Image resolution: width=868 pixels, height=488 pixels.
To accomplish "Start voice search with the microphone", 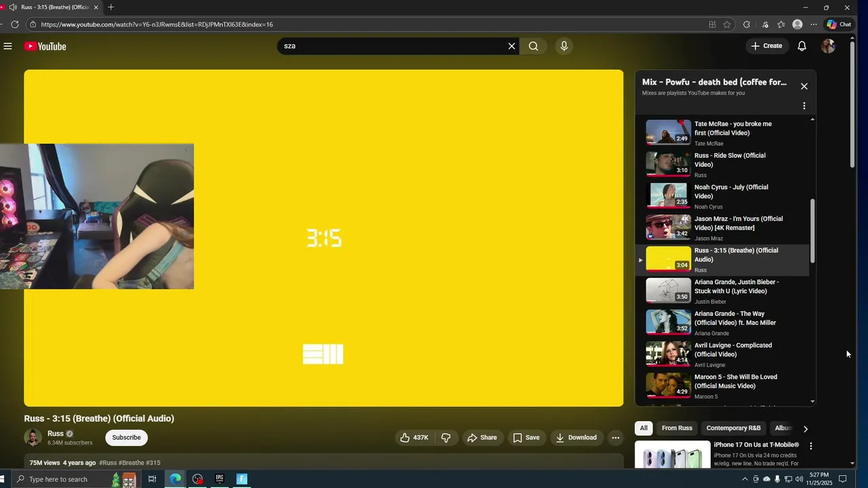I will (564, 46).
